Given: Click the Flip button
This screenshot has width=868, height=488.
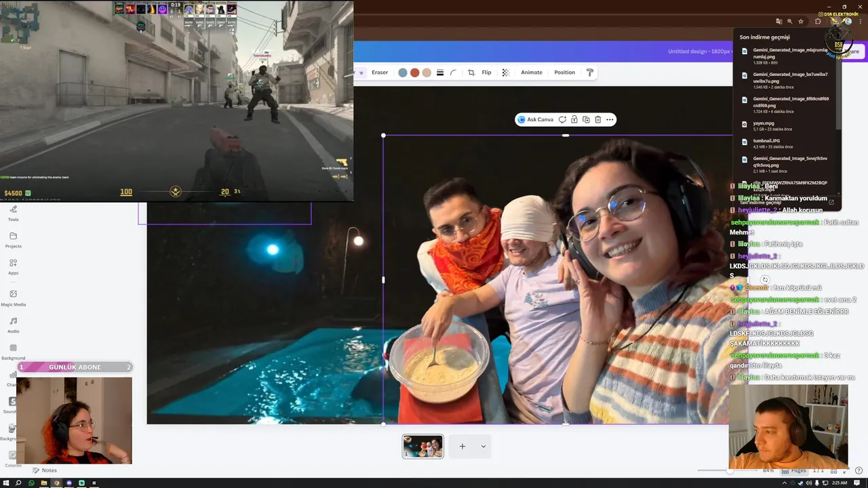Looking at the screenshot, I should pos(486,73).
